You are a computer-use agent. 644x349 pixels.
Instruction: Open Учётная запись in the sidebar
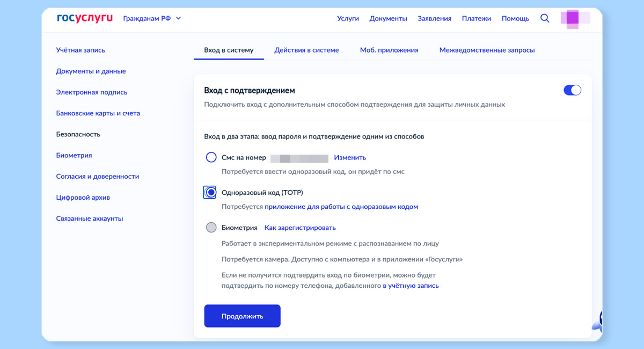pyautogui.click(x=80, y=50)
